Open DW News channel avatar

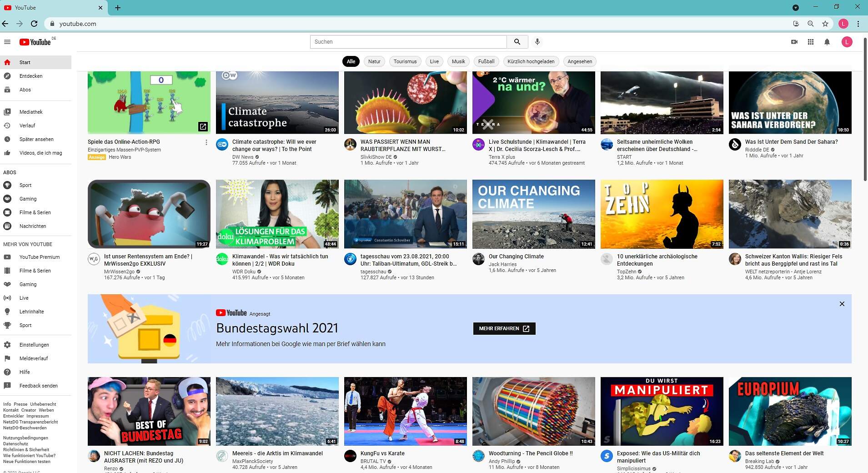[x=222, y=145]
